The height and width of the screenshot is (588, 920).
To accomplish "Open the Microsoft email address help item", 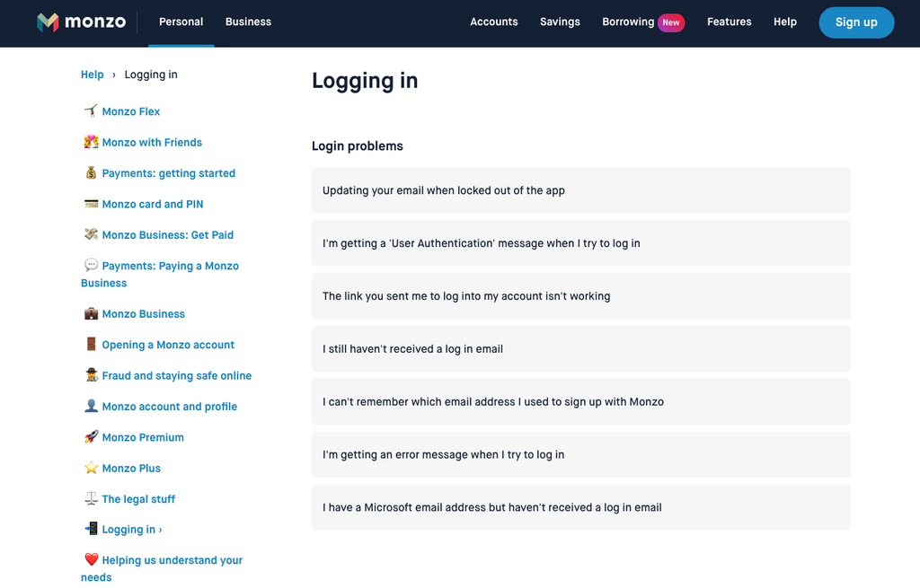I will point(580,507).
